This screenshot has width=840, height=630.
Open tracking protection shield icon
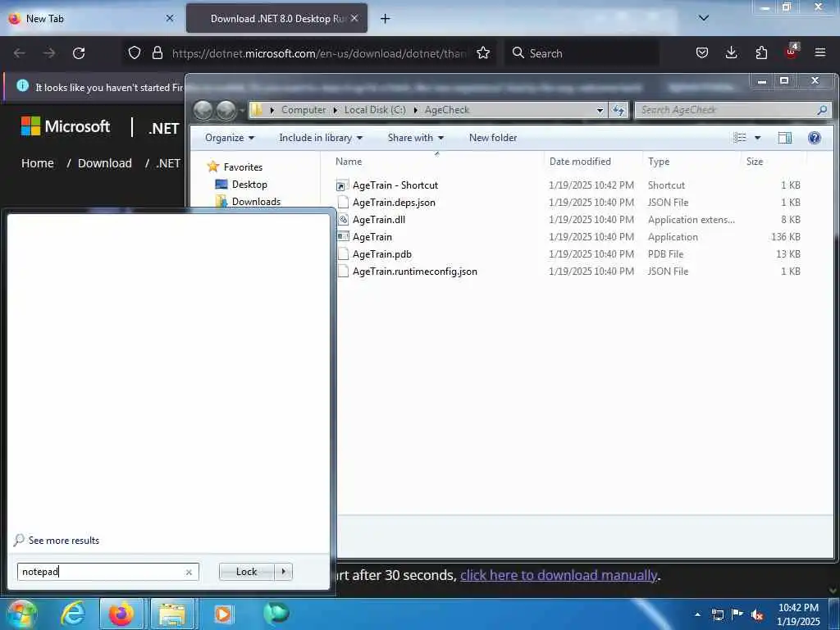tap(135, 53)
